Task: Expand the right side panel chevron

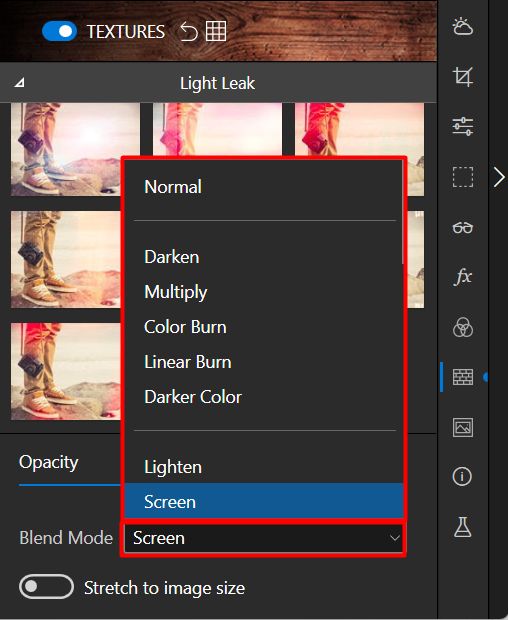Action: pos(499,177)
